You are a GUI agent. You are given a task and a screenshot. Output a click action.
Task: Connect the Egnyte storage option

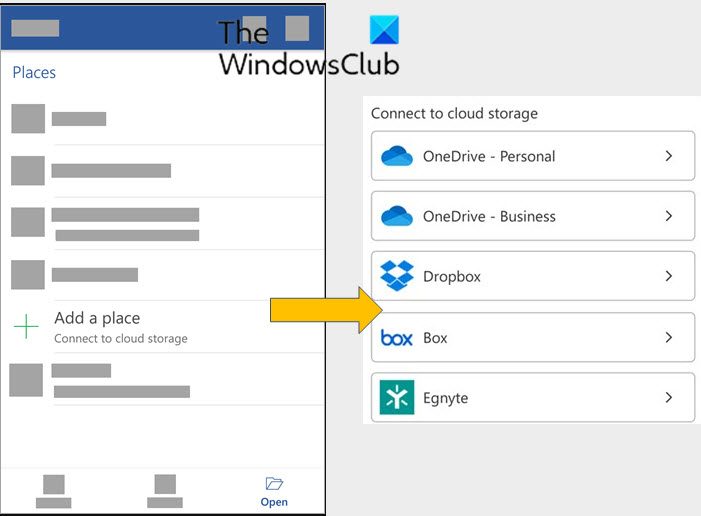pos(533,397)
